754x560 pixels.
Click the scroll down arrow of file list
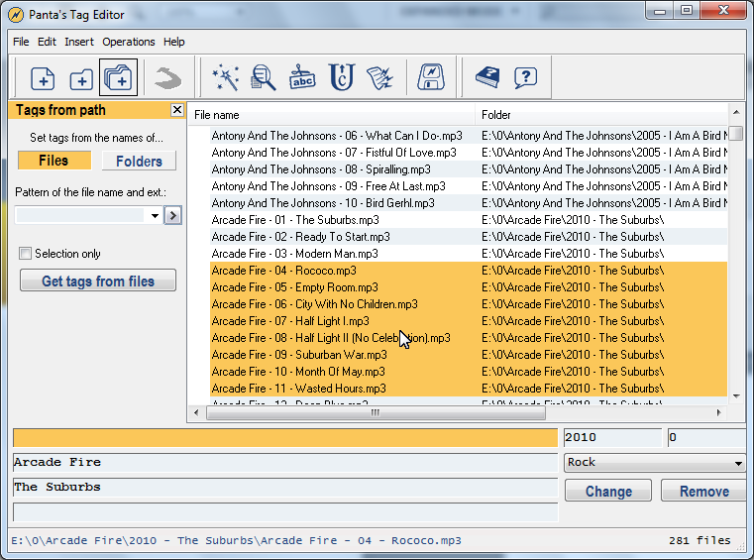(x=736, y=396)
